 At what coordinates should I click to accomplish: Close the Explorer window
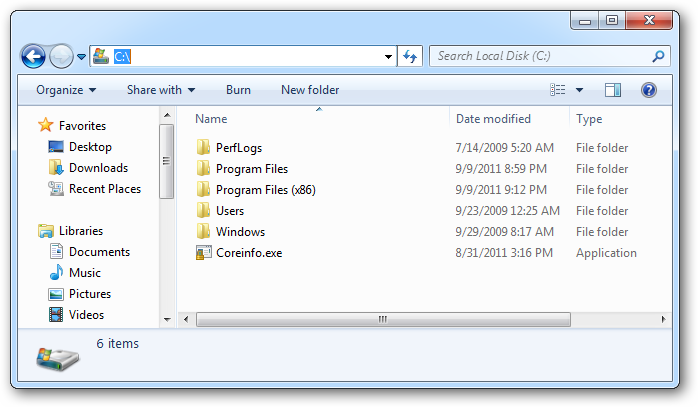pos(649,20)
